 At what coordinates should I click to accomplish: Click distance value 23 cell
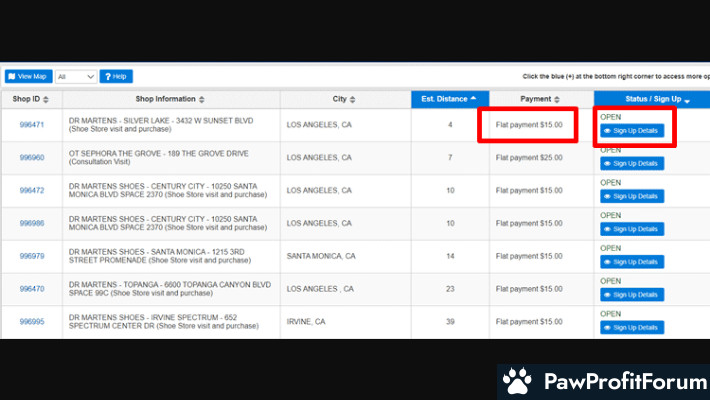tap(450, 289)
